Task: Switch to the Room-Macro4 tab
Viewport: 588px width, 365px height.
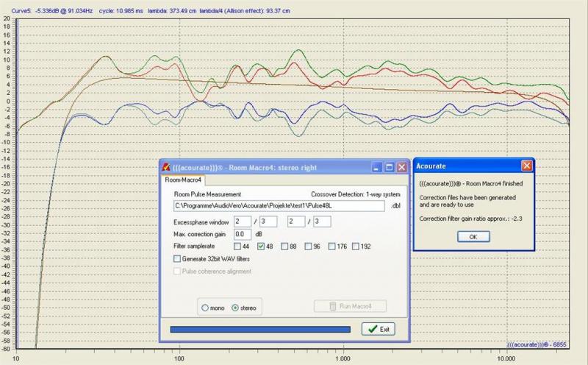Action: (184, 180)
